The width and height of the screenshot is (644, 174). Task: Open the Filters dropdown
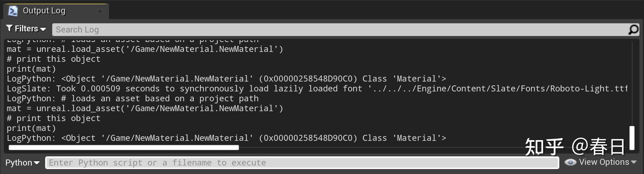pyautogui.click(x=26, y=29)
